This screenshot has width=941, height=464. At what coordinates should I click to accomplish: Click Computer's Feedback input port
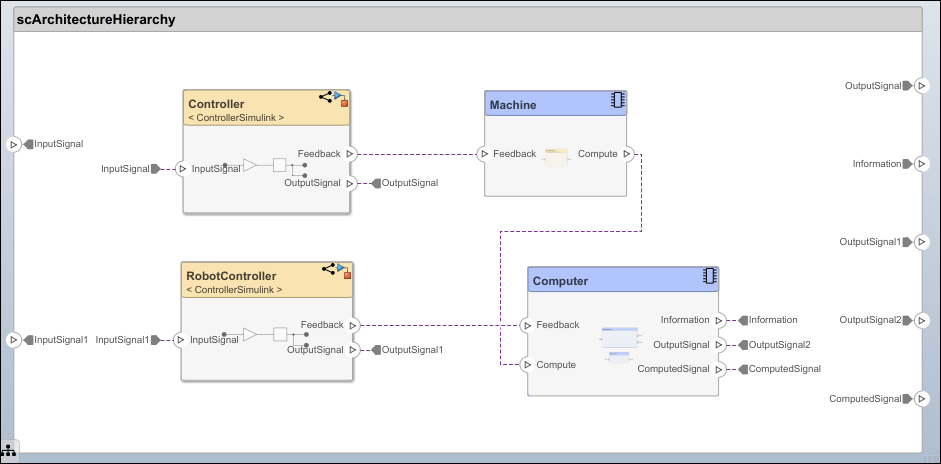(x=527, y=325)
